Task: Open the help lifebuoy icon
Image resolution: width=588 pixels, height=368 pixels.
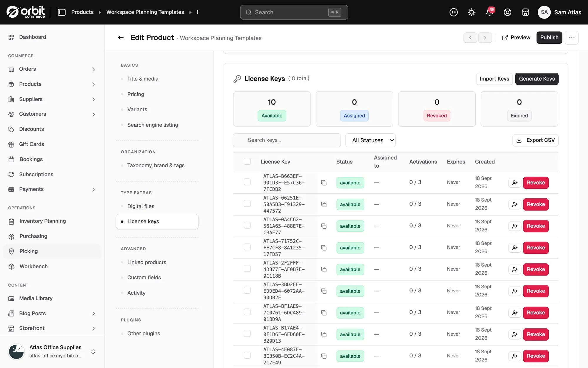Action: click(x=507, y=12)
